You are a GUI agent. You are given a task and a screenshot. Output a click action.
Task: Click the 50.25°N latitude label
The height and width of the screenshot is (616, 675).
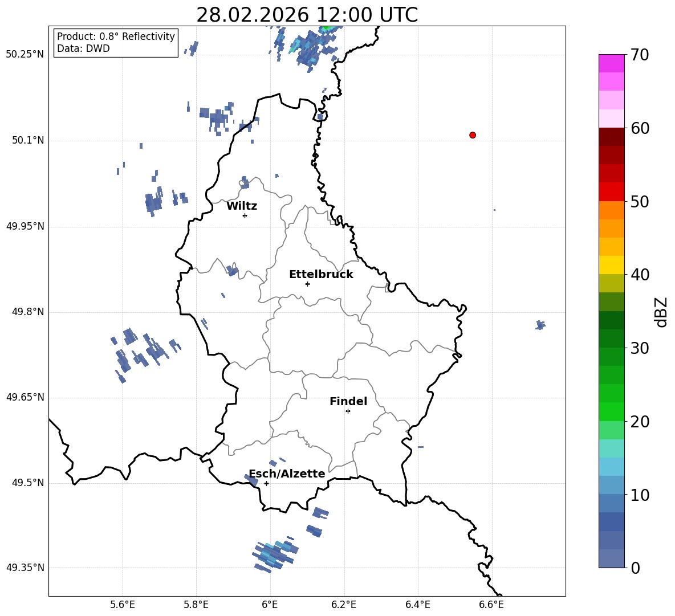pyautogui.click(x=25, y=55)
